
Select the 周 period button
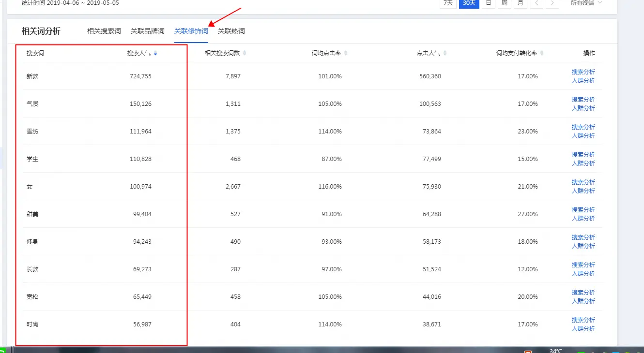[x=505, y=3]
